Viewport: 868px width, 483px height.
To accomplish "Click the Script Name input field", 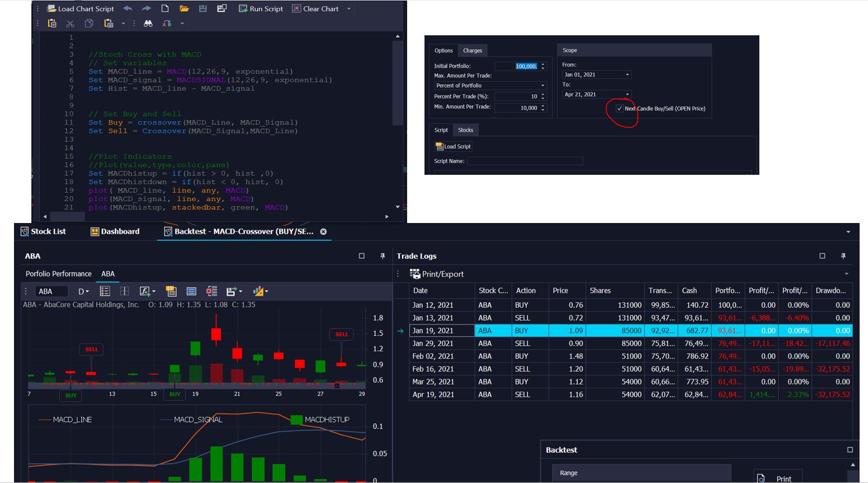I will point(525,161).
